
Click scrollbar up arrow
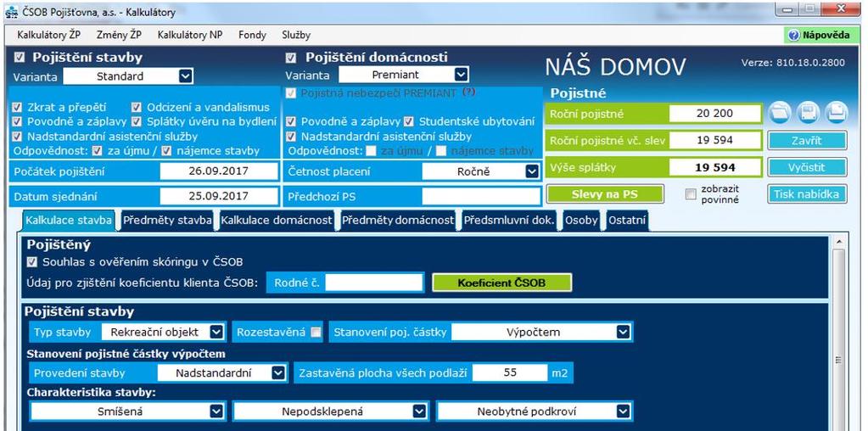tap(838, 243)
